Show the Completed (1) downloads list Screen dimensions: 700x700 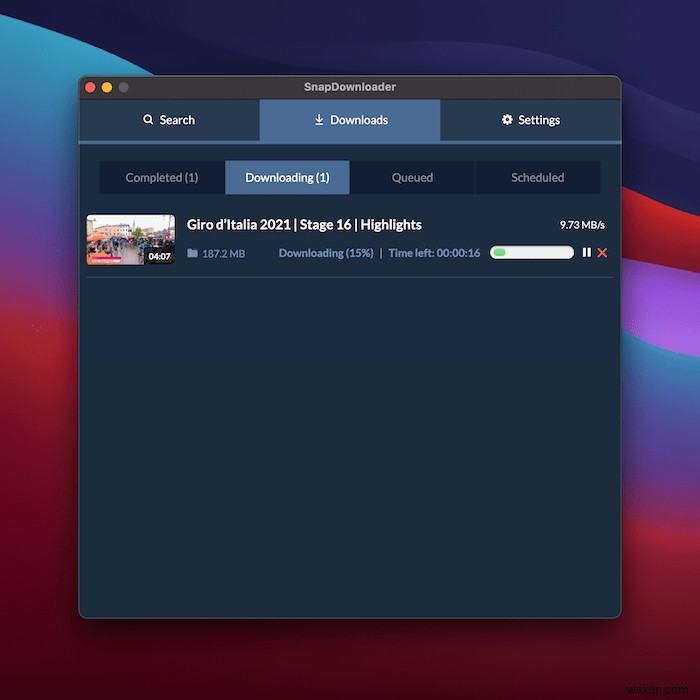tap(162, 178)
